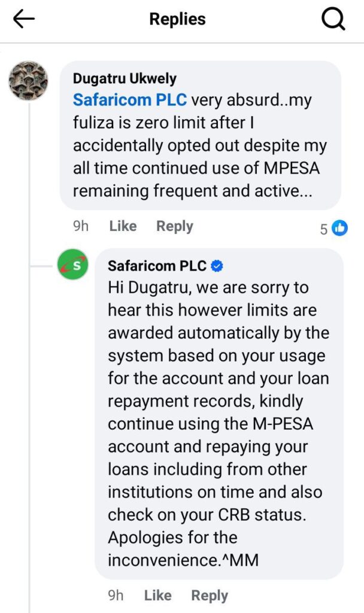View the reaction count of 5
This screenshot has height=613, width=364.
(324, 229)
